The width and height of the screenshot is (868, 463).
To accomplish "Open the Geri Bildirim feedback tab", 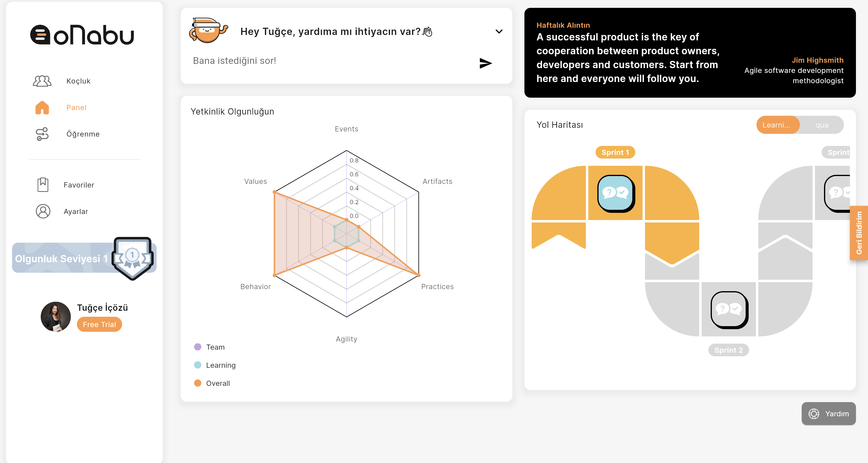I will click(x=859, y=233).
